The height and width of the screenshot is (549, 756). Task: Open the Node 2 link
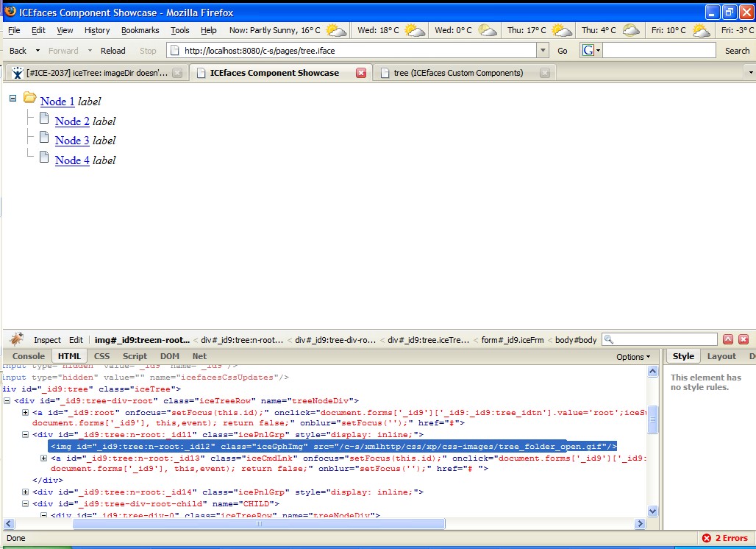[x=72, y=121]
